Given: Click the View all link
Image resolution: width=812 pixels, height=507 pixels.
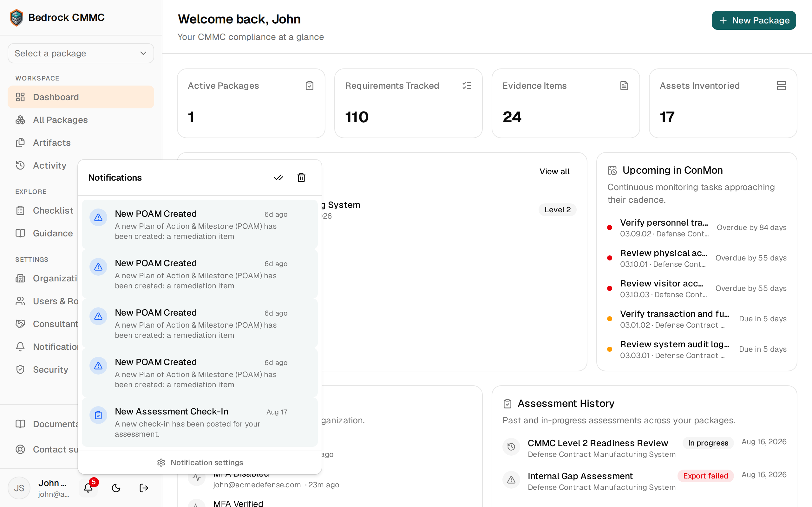Looking at the screenshot, I should (554, 171).
